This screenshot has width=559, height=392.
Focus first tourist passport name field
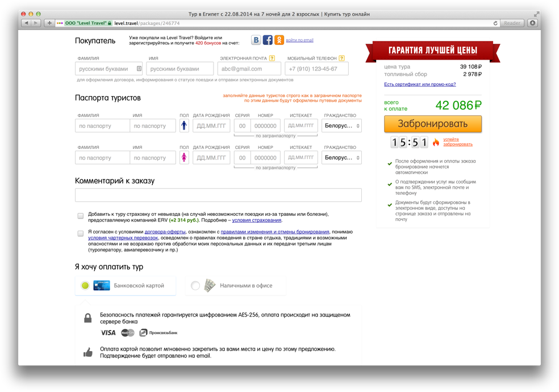(153, 126)
